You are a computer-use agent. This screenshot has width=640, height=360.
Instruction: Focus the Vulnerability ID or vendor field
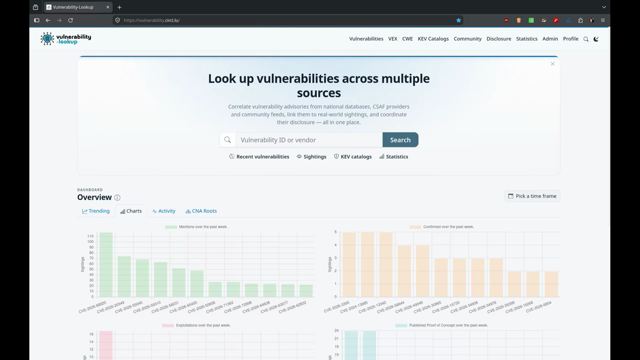(309, 140)
